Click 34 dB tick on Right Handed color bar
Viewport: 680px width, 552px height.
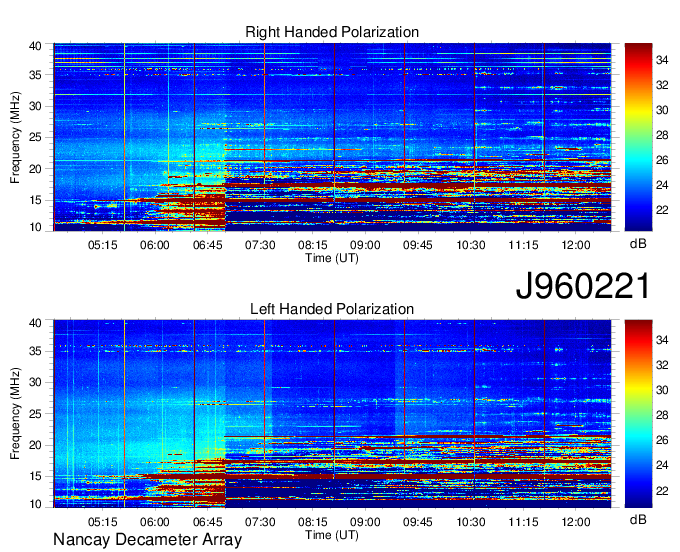click(x=662, y=60)
